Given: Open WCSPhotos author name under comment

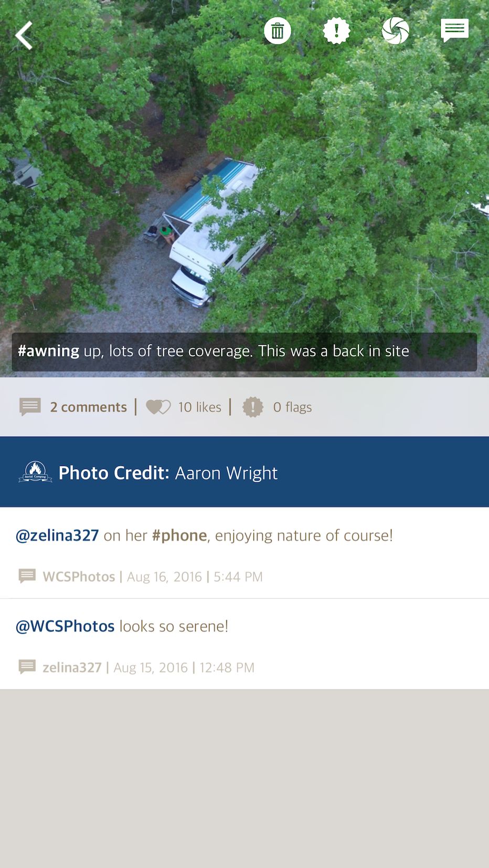Looking at the screenshot, I should 79,577.
